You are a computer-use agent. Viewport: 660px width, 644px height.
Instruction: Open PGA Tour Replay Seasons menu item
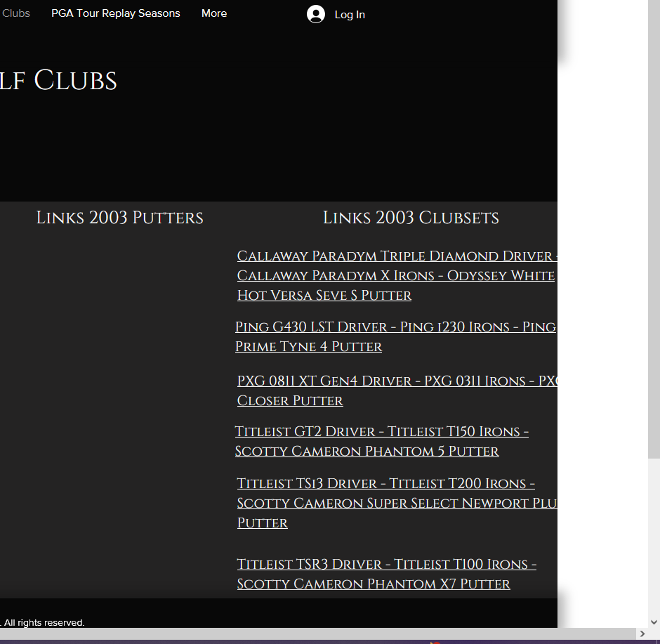[x=115, y=13]
